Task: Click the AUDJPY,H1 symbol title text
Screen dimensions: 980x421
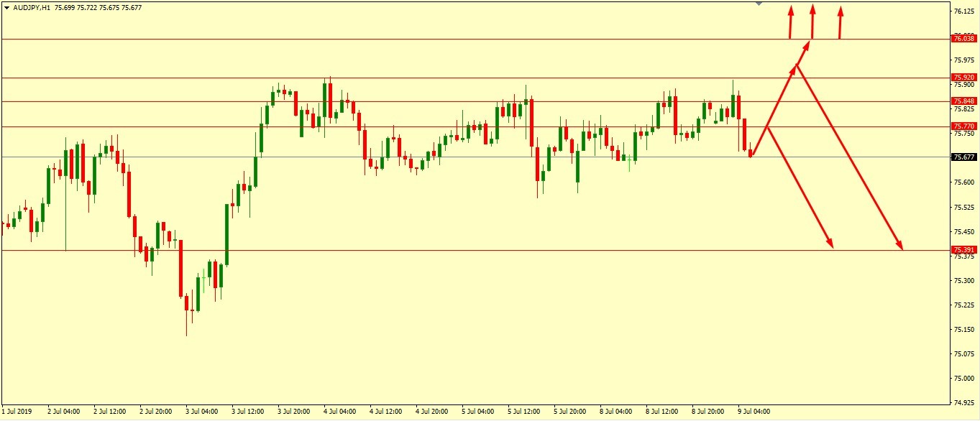Action: point(32,6)
